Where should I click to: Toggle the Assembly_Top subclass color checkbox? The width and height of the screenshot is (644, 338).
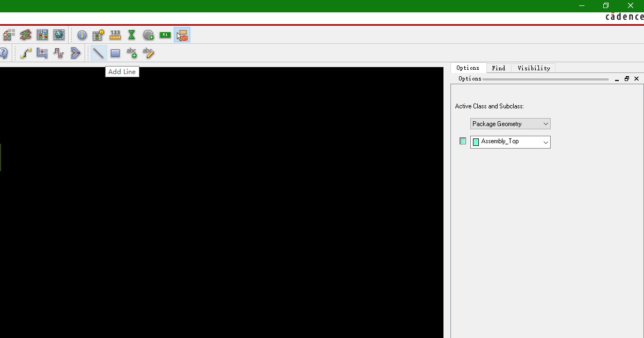click(x=463, y=141)
